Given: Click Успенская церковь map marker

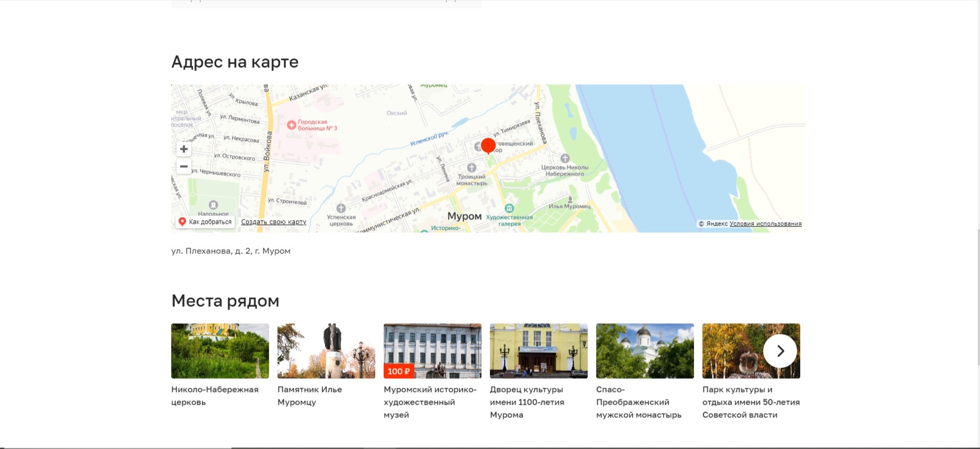Looking at the screenshot, I should coord(341,208).
